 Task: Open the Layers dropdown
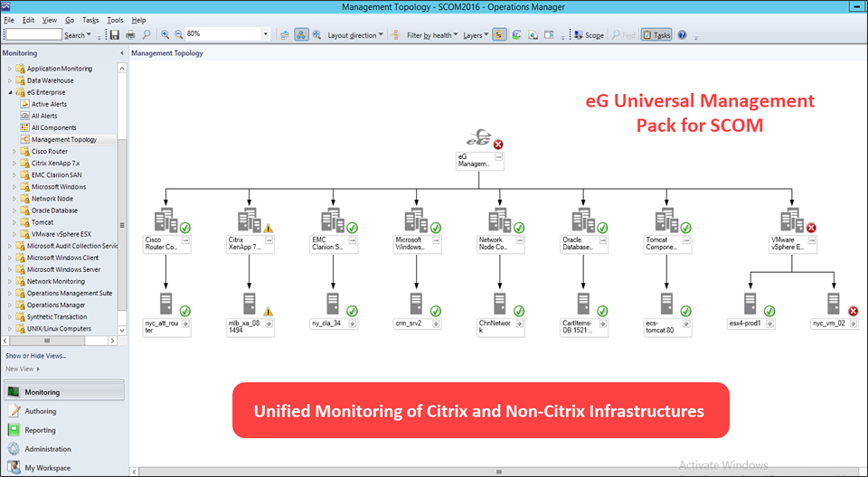[x=476, y=35]
